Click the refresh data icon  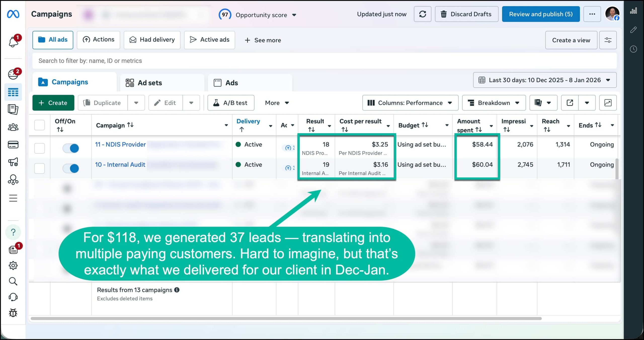422,14
